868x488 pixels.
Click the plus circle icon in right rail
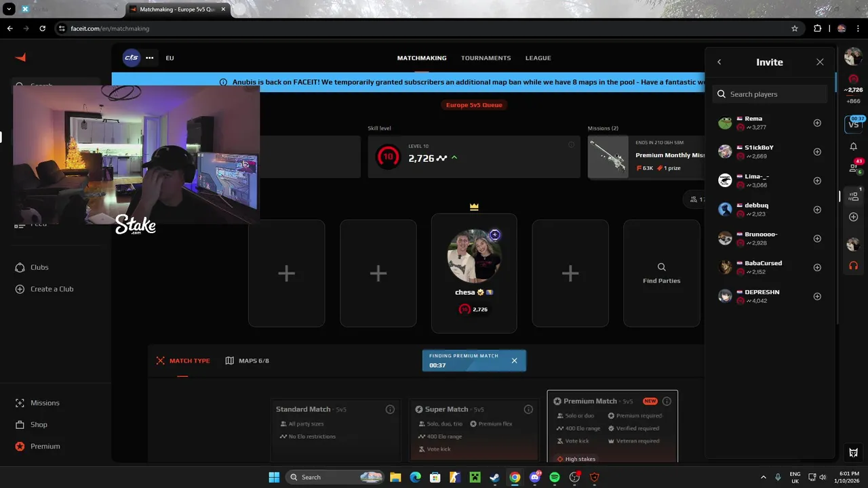[853, 217]
